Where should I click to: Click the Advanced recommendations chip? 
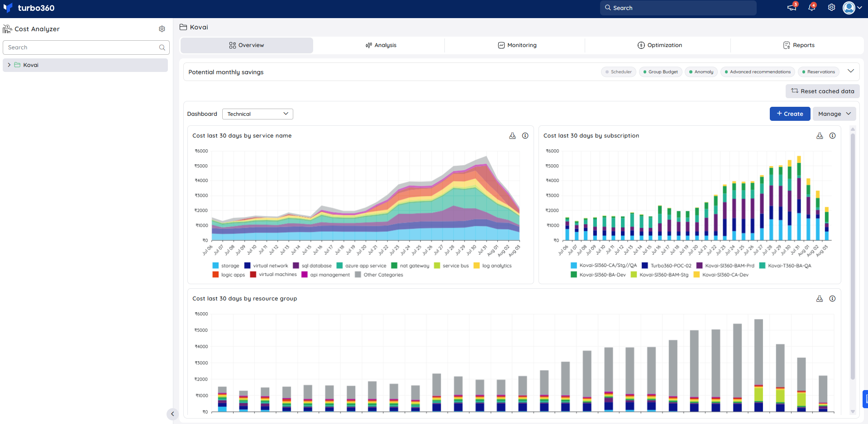pos(758,72)
